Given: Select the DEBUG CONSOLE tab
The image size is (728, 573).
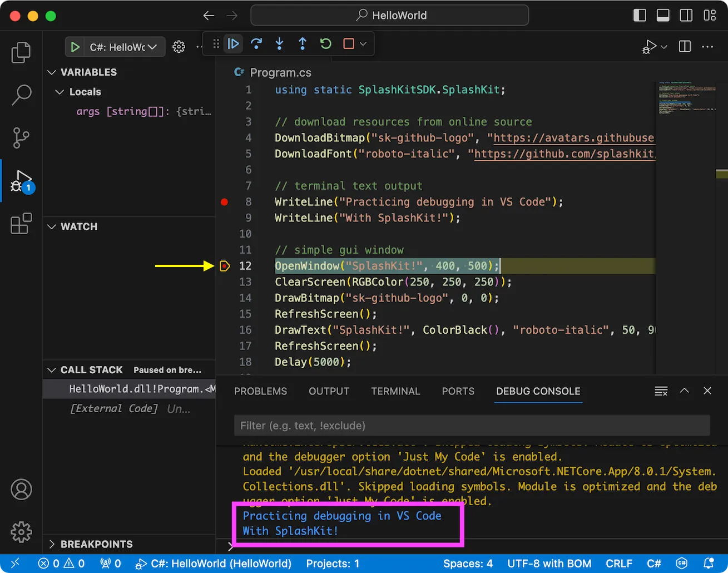Looking at the screenshot, I should pyautogui.click(x=538, y=391).
